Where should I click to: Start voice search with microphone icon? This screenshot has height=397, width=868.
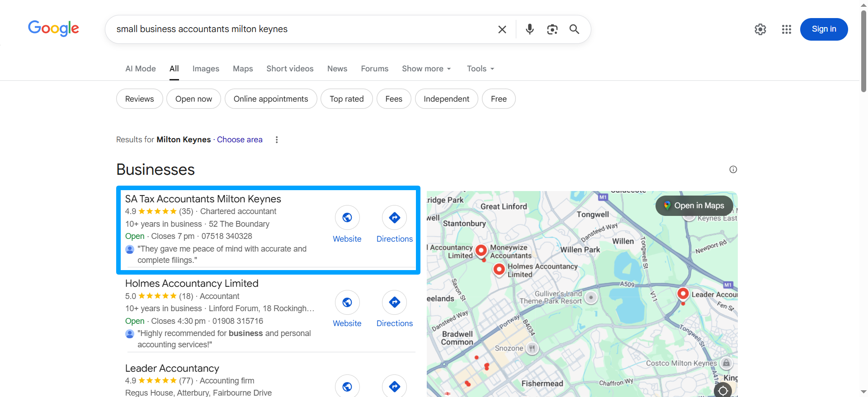point(529,29)
